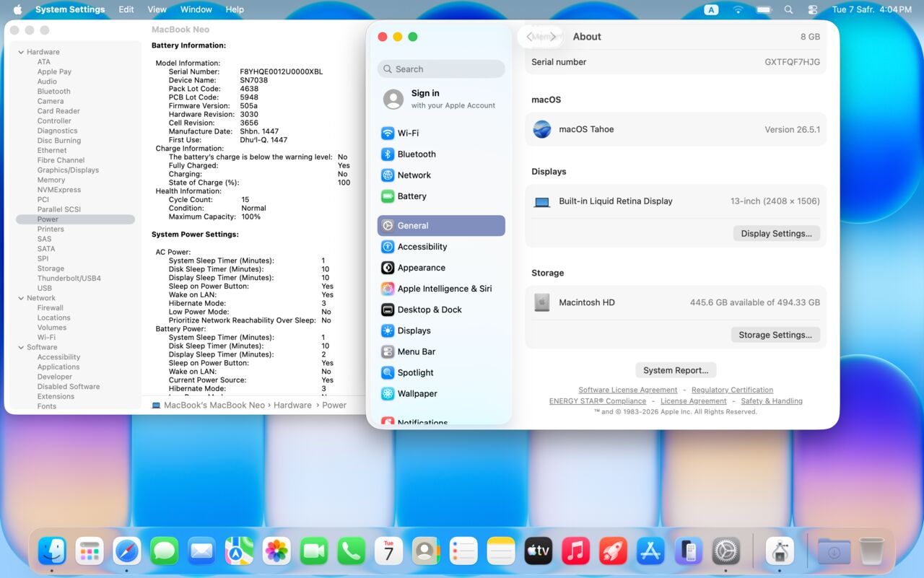Open Menu Bar settings pane
This screenshot has height=578, width=924.
pos(441,351)
